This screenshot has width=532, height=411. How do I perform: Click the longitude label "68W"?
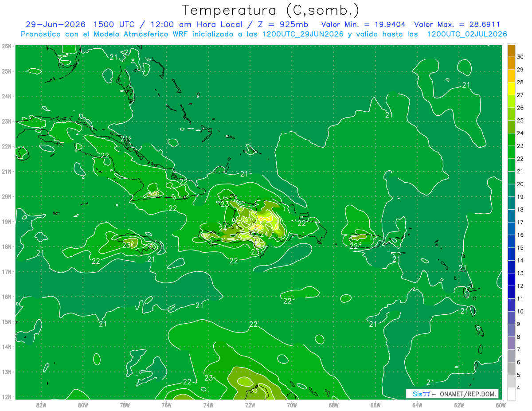[x=334, y=405]
